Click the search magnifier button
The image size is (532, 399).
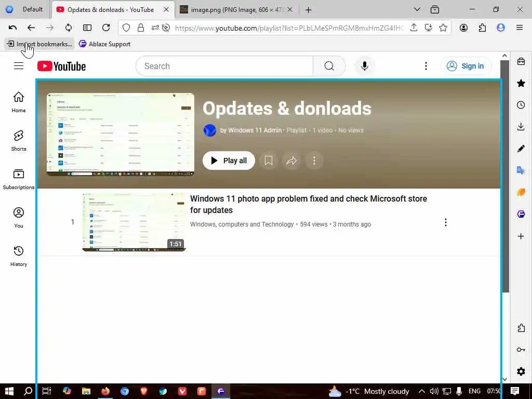(x=329, y=66)
